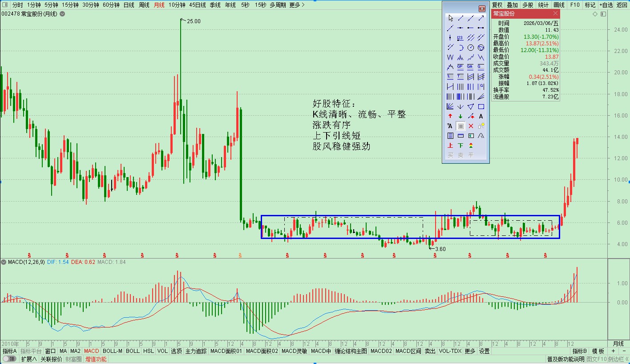The height and width of the screenshot is (364, 630).
Task: Pick the W-shaped wave drawing tool
Action: coord(450,57)
